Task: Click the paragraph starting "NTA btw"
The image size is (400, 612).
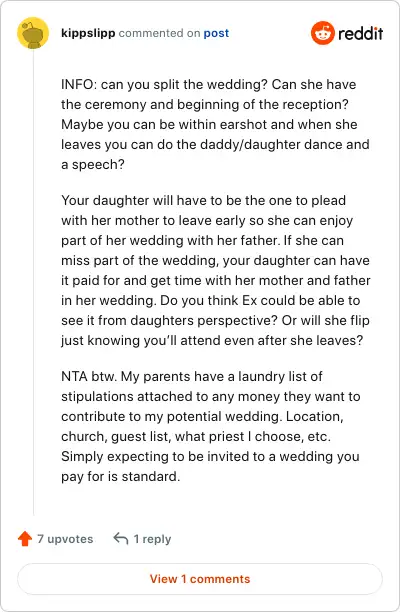Action: [x=211, y=426]
